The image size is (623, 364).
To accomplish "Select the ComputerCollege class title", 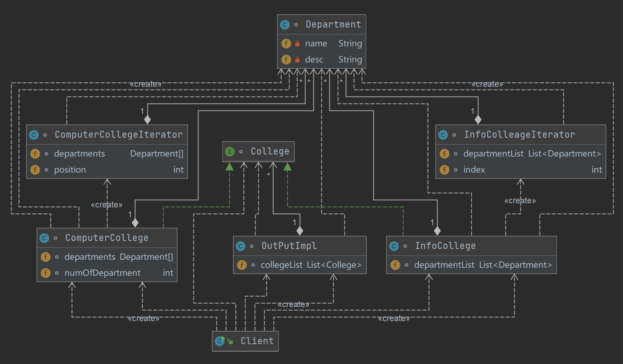I will tap(107, 238).
